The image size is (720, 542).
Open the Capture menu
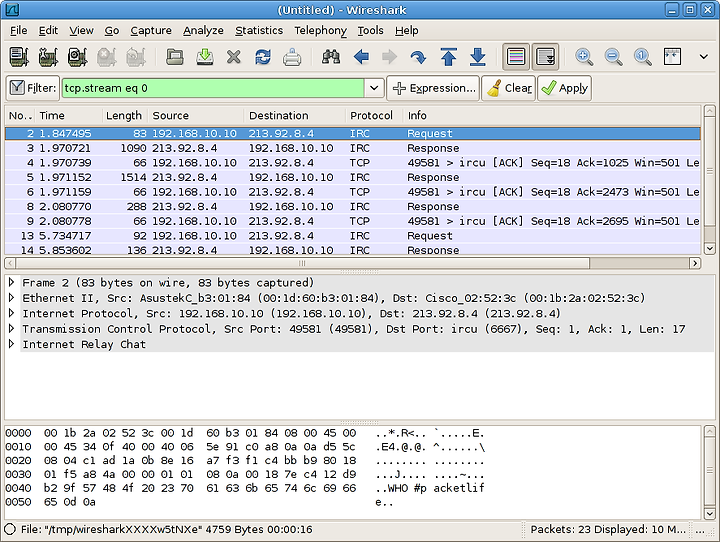pos(151,30)
